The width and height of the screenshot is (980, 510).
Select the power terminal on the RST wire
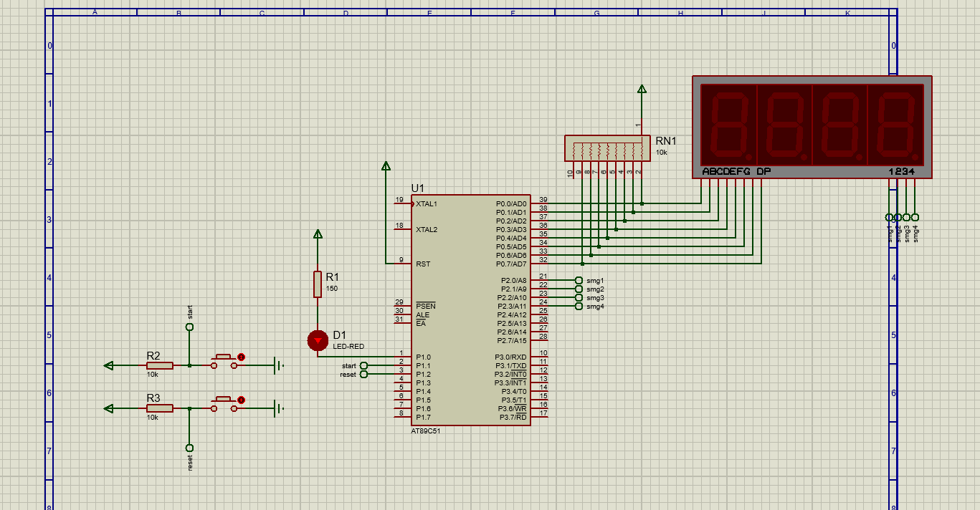(x=386, y=166)
